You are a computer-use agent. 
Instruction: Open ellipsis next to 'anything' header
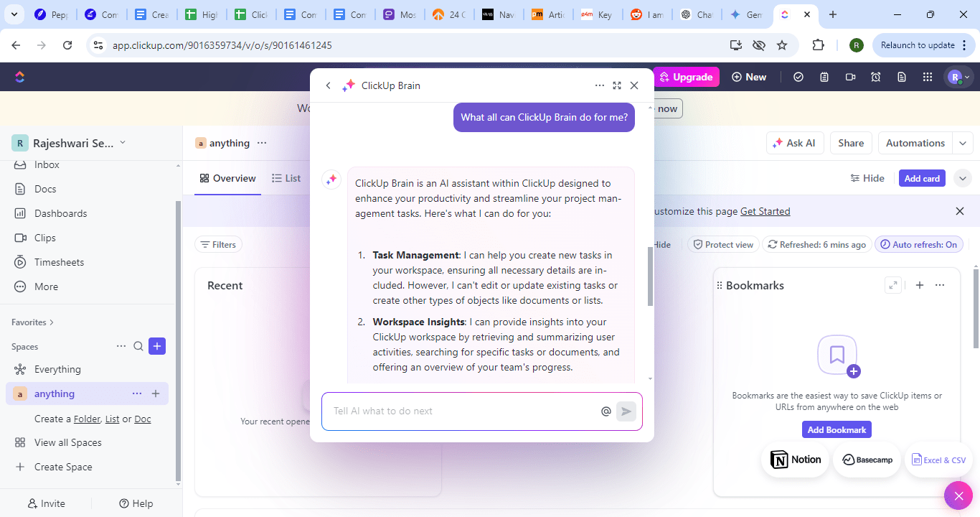[x=262, y=143]
